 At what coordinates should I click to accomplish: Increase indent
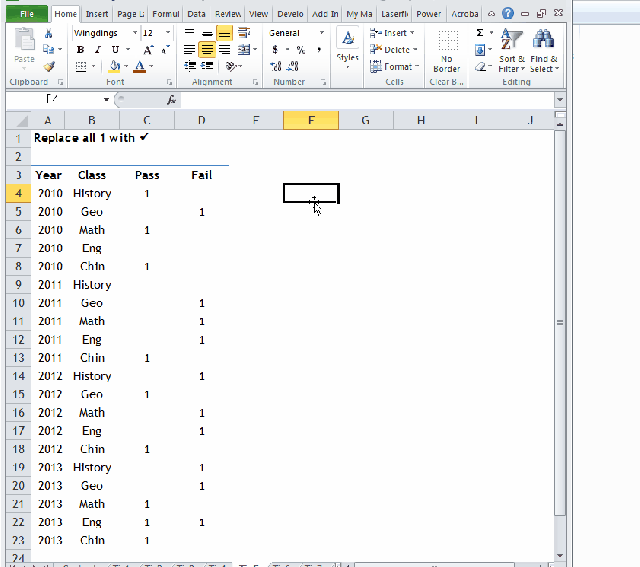pyautogui.click(x=207, y=66)
